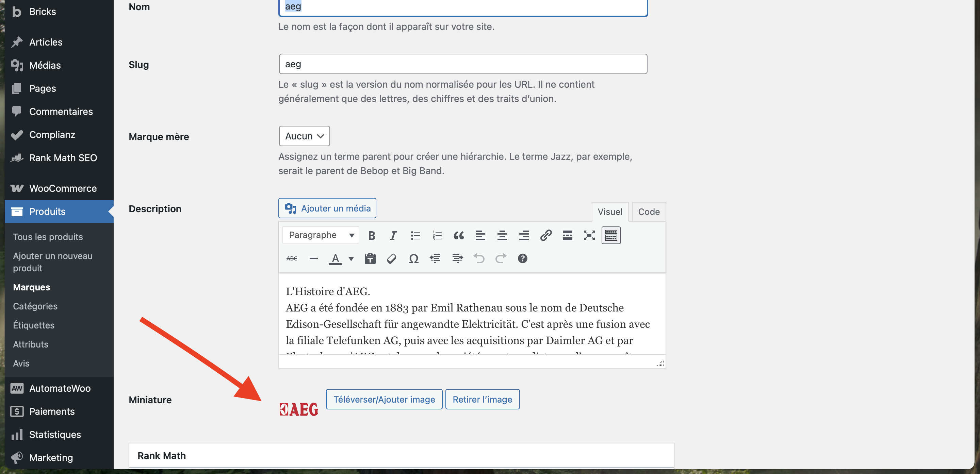Expand the text color picker arrow
The width and height of the screenshot is (980, 474).
[351, 259]
